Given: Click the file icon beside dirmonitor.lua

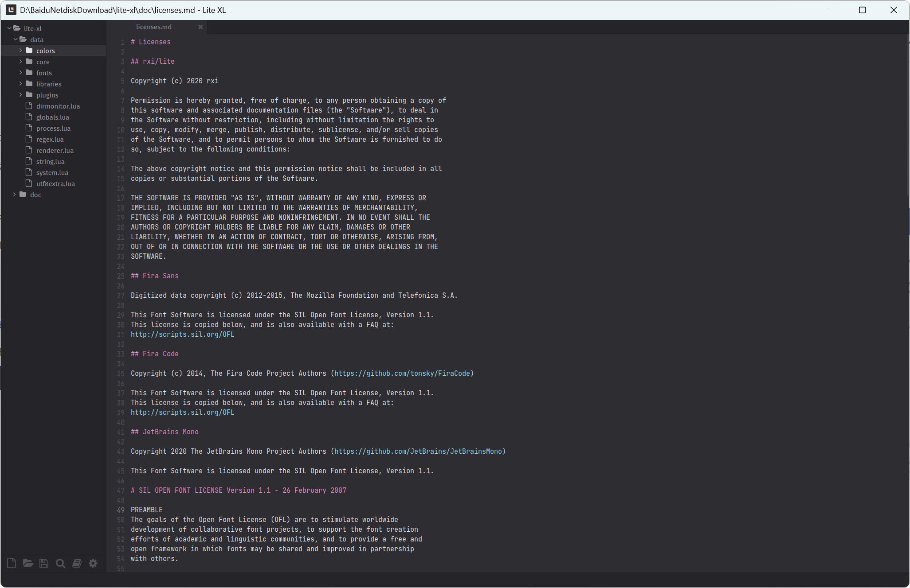Looking at the screenshot, I should (29, 106).
